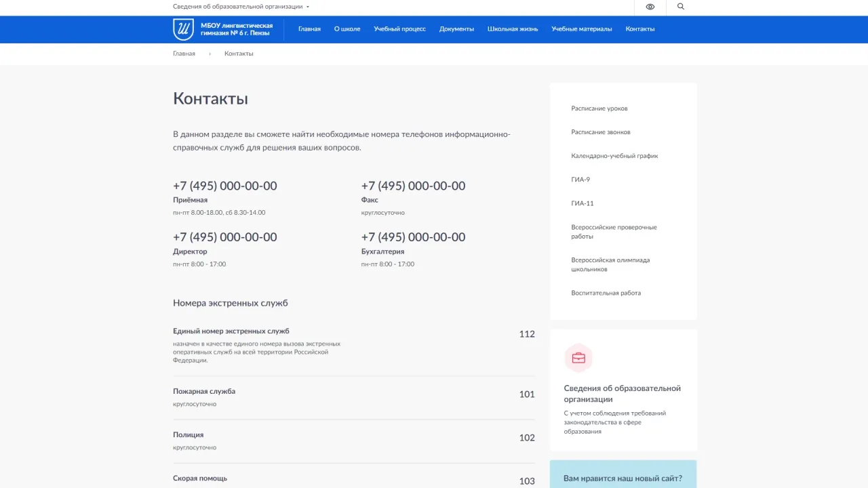Viewport: 868px width, 488px height.
Task: Go to 'Воспитательная работа' sidebar link
Action: [606, 293]
